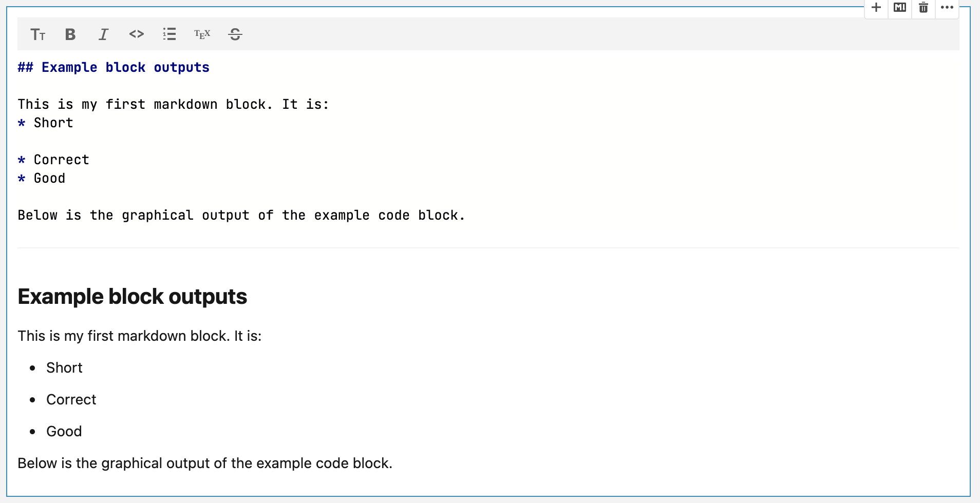
Task: Insert a TeX math expression
Action: click(202, 34)
